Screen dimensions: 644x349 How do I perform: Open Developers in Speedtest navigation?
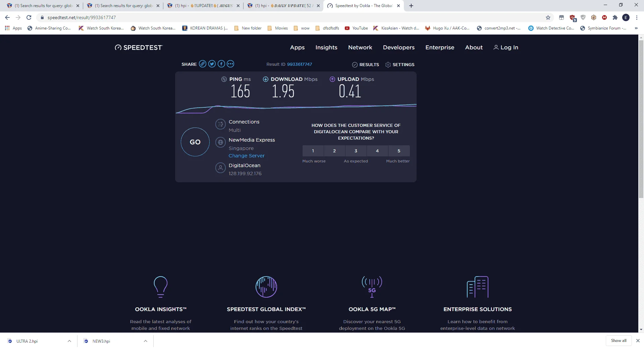click(399, 48)
